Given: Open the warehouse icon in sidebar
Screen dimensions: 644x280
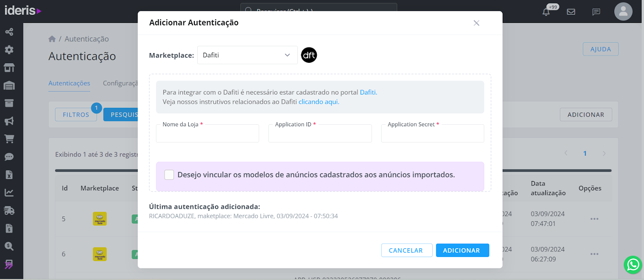Looking at the screenshot, I should [9, 85].
